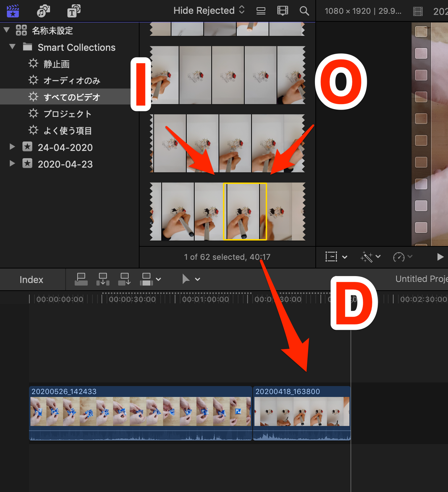Open the tools pop-up menu chevron
448x492 pixels.
click(198, 279)
